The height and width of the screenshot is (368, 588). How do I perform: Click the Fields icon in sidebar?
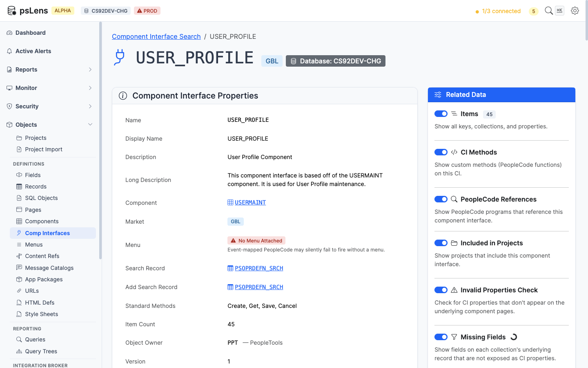point(19,175)
